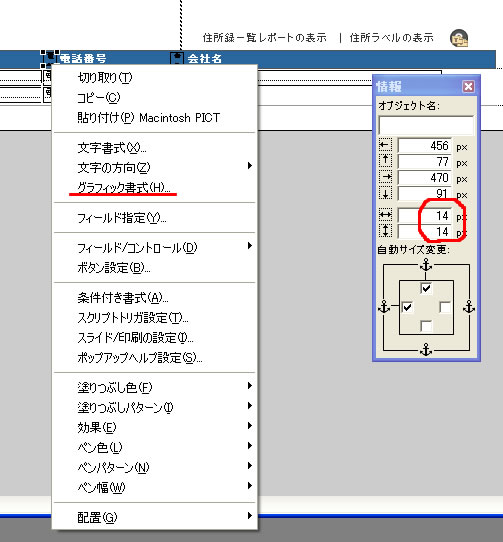Enable the bottom anchor checkbox
This screenshot has width=503, height=542.
426,326
